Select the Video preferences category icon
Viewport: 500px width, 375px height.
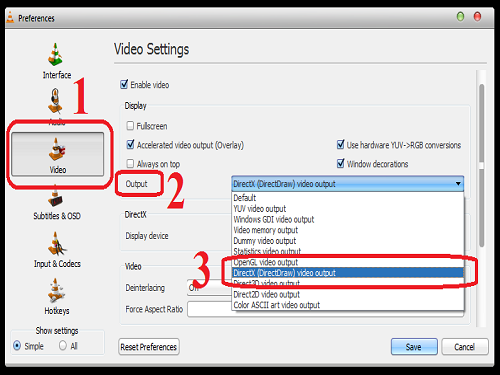tap(57, 154)
